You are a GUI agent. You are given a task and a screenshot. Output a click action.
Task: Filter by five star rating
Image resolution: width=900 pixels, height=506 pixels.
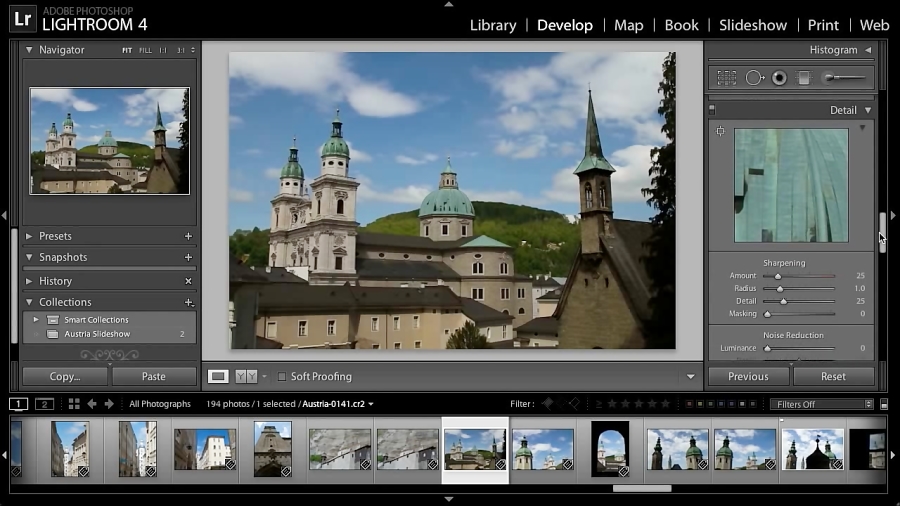click(665, 404)
